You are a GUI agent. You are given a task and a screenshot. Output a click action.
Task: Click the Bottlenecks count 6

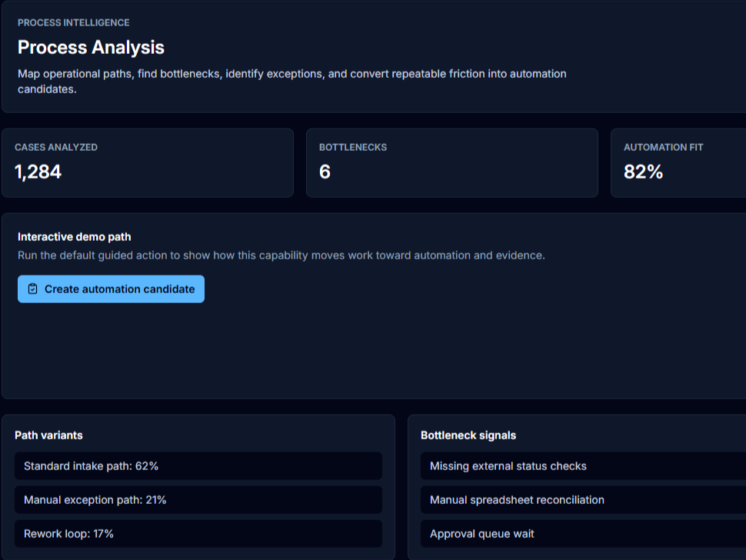click(x=325, y=172)
